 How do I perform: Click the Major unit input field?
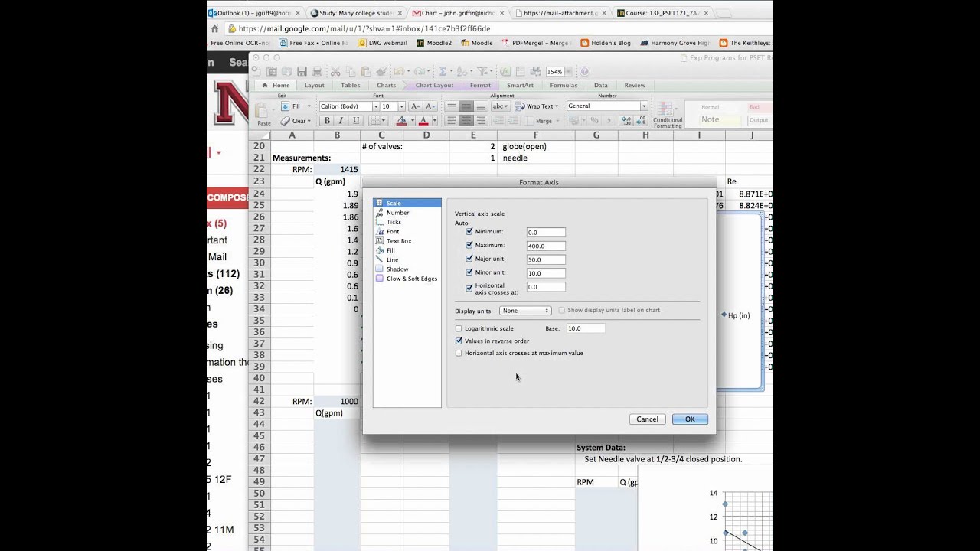546,259
